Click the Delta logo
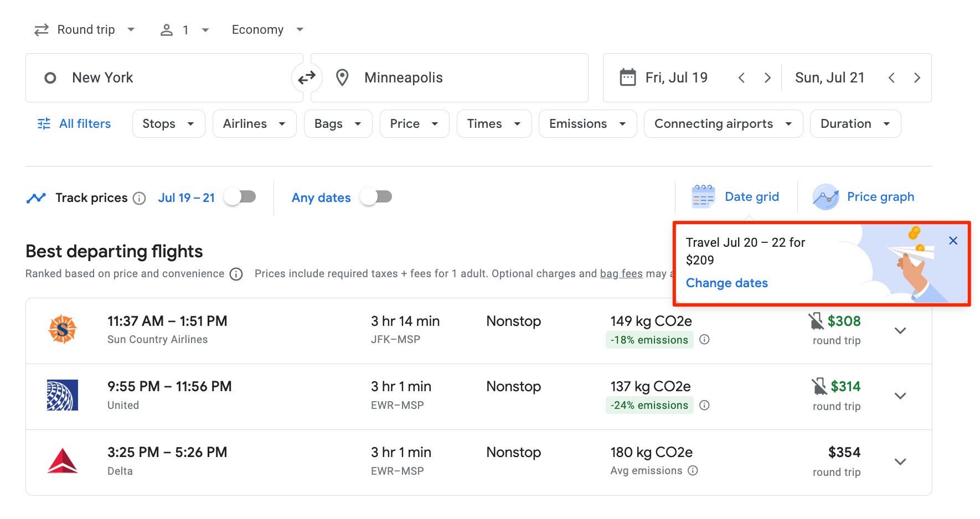Image resolution: width=980 pixels, height=519 pixels. pyautogui.click(x=63, y=461)
